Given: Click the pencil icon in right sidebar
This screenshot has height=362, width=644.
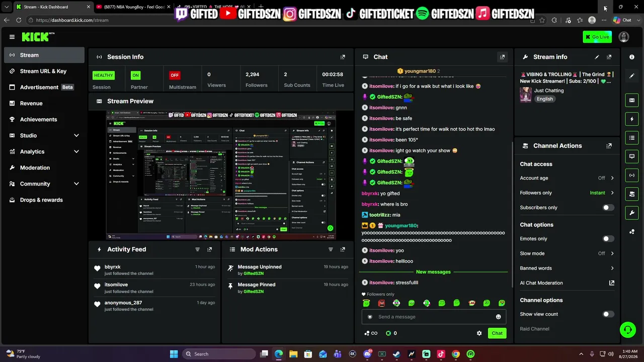Looking at the screenshot, I should click(x=632, y=76).
